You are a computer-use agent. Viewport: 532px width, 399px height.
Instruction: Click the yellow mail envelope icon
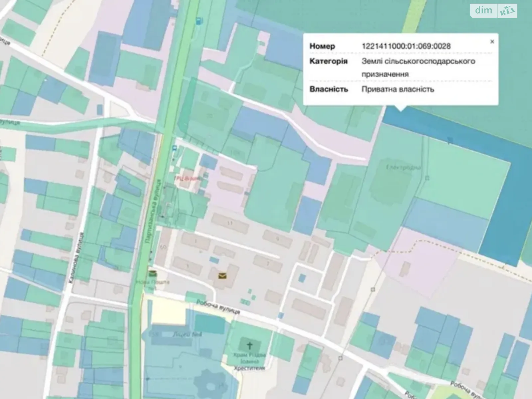222,275
